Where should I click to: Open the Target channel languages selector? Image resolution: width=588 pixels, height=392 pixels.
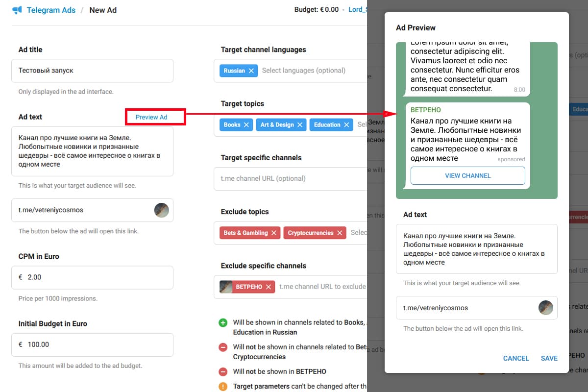pyautogui.click(x=309, y=71)
